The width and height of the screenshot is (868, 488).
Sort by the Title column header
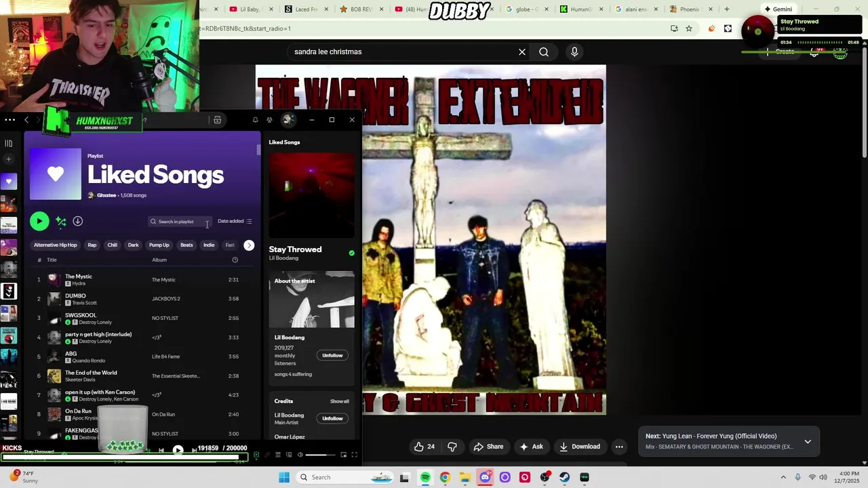[x=52, y=260]
